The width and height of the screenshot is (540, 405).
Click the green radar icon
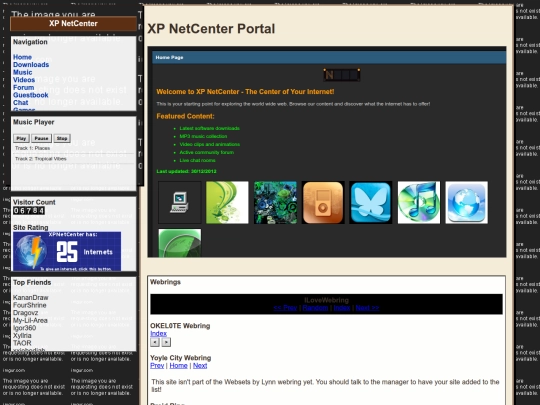pyautogui.click(x=179, y=243)
